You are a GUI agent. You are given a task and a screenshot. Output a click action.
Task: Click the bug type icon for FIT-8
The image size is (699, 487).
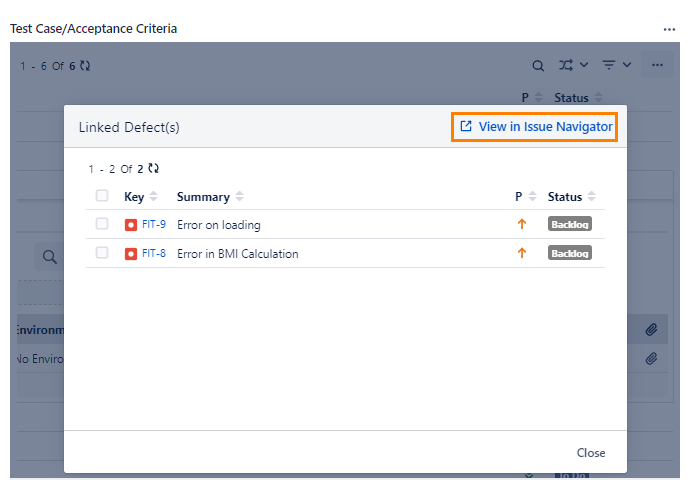coord(131,254)
